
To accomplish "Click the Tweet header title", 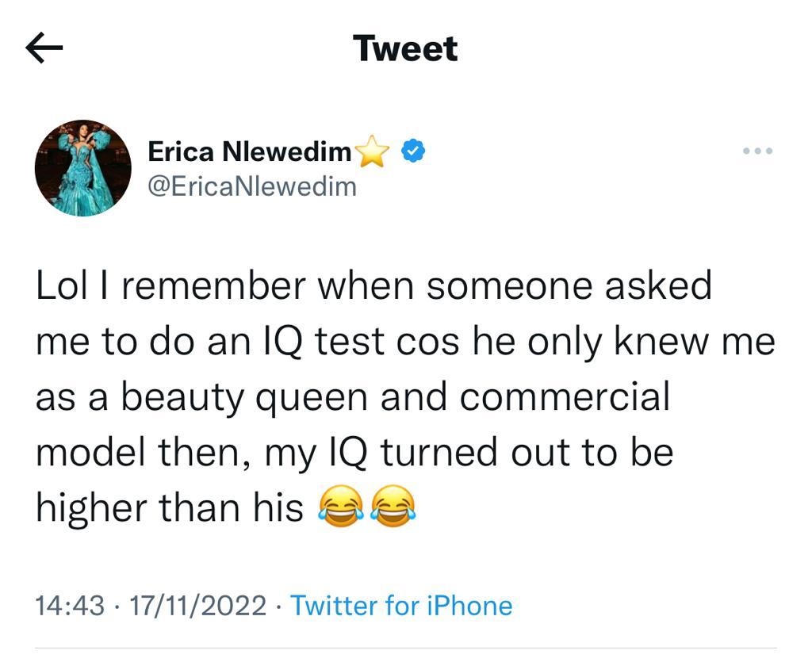I will point(405,48).
